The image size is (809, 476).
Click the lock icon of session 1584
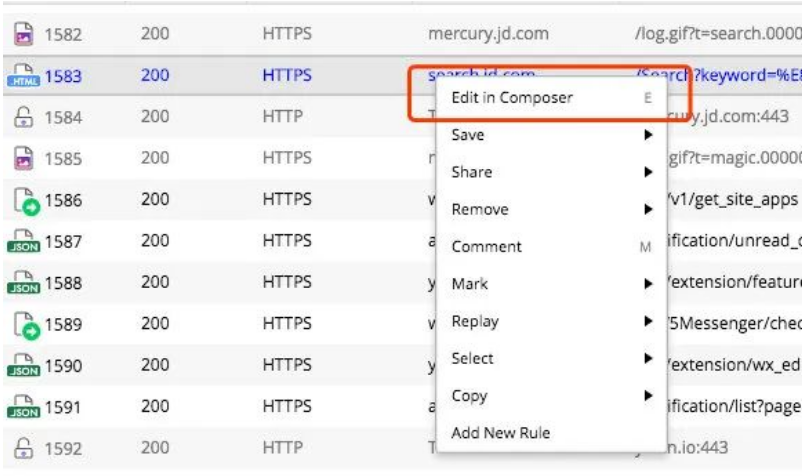tap(22, 116)
